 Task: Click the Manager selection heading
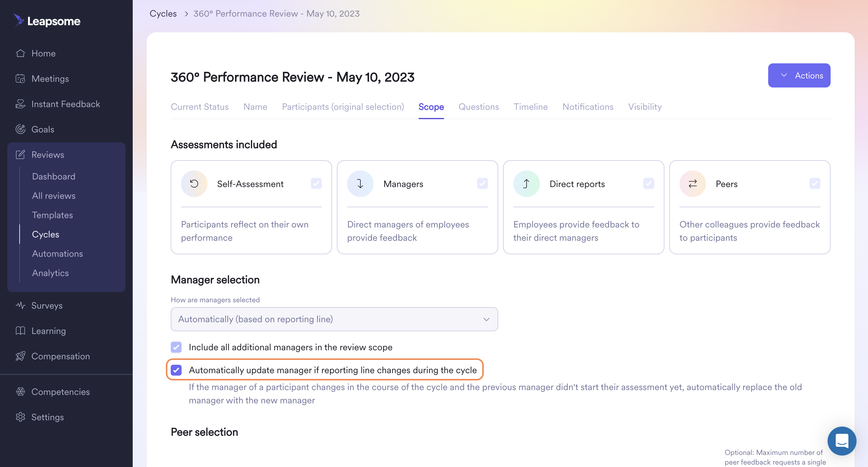tap(215, 280)
